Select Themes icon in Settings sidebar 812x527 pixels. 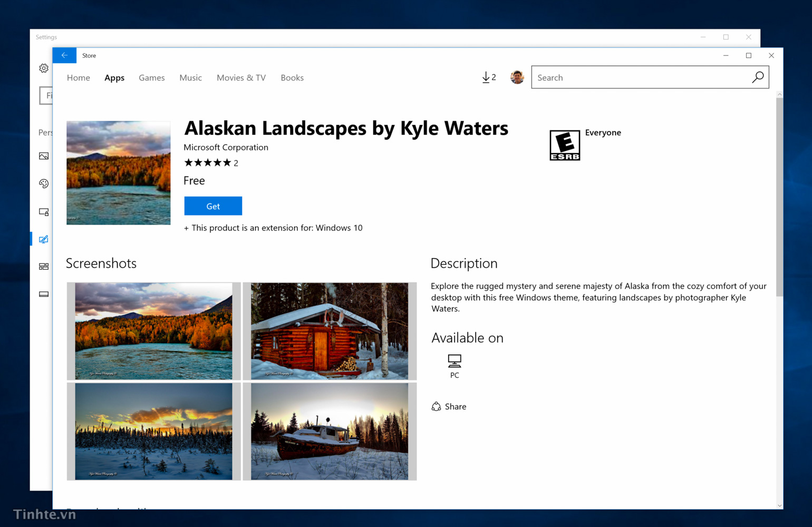[44, 239]
